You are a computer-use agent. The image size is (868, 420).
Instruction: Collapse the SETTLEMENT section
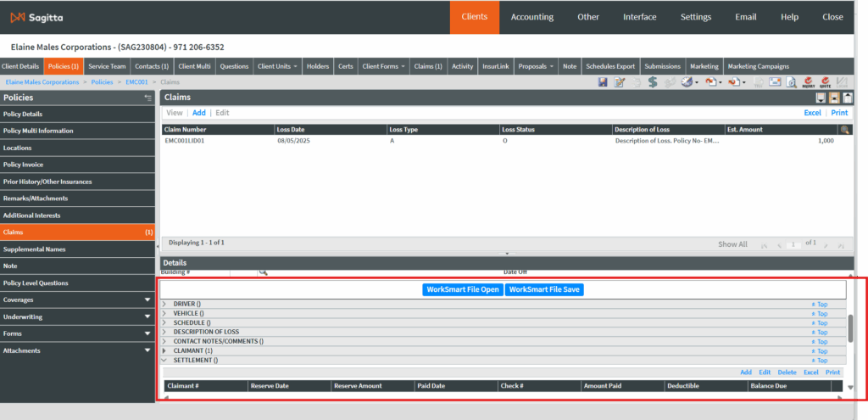point(164,361)
